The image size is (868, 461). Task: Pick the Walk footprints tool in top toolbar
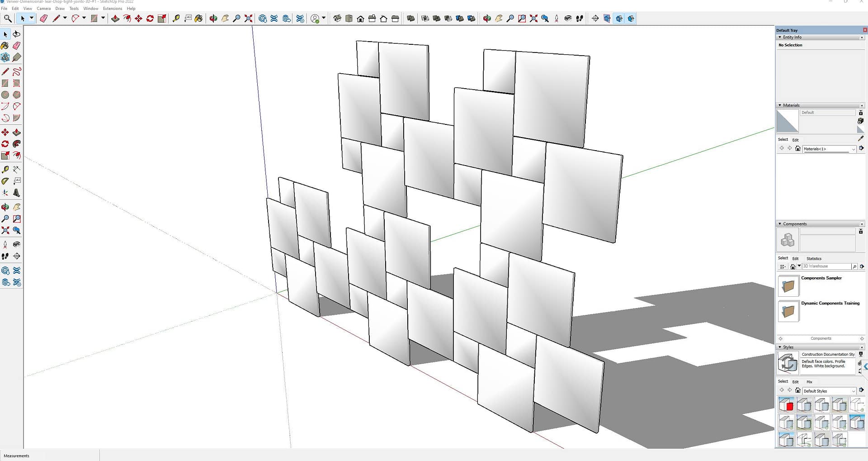(x=580, y=19)
